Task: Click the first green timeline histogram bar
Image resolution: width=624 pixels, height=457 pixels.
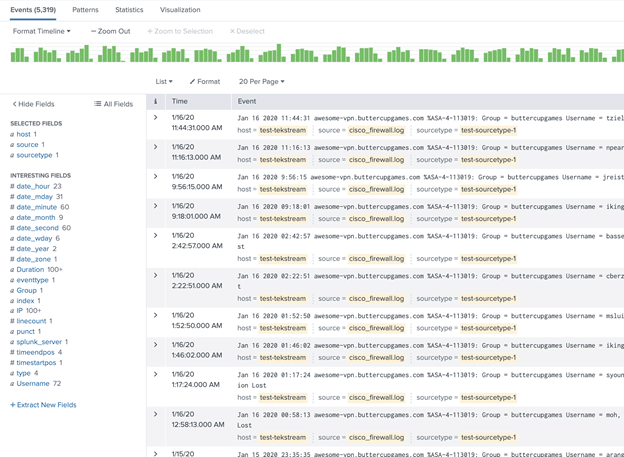Action: point(13,57)
